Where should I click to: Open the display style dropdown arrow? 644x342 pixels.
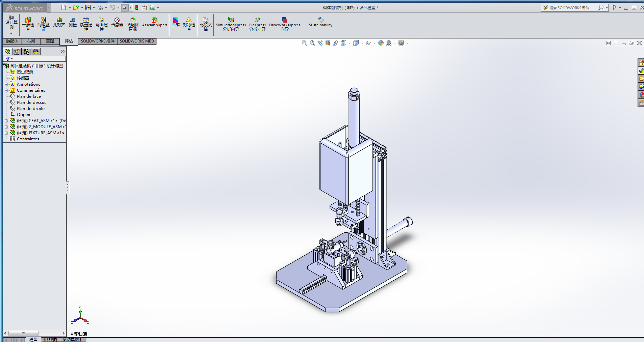362,43
